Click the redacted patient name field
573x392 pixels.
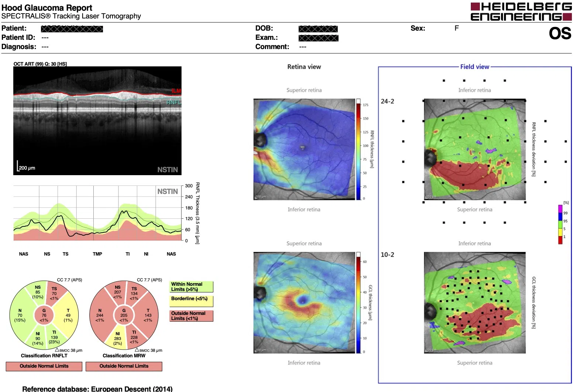[x=72, y=29]
